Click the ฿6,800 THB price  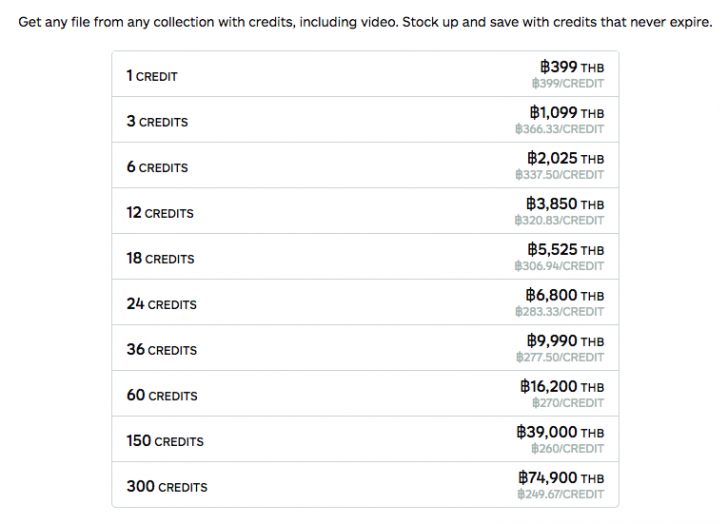tap(565, 295)
